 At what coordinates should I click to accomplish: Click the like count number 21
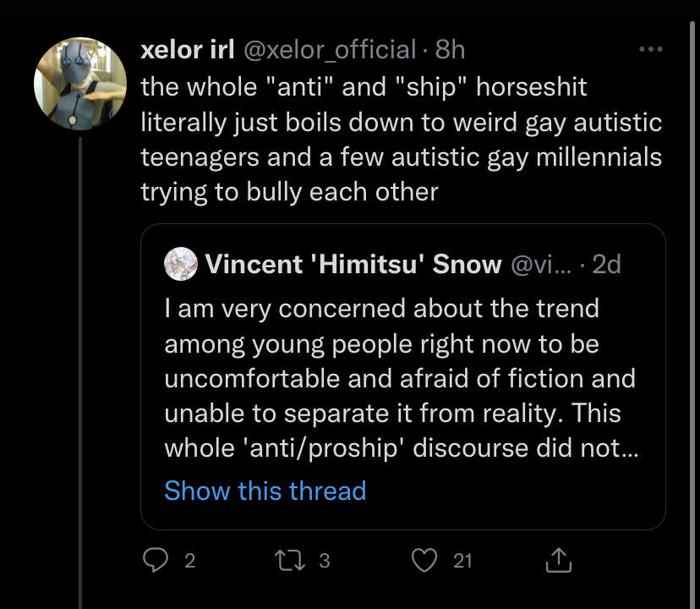point(462,560)
